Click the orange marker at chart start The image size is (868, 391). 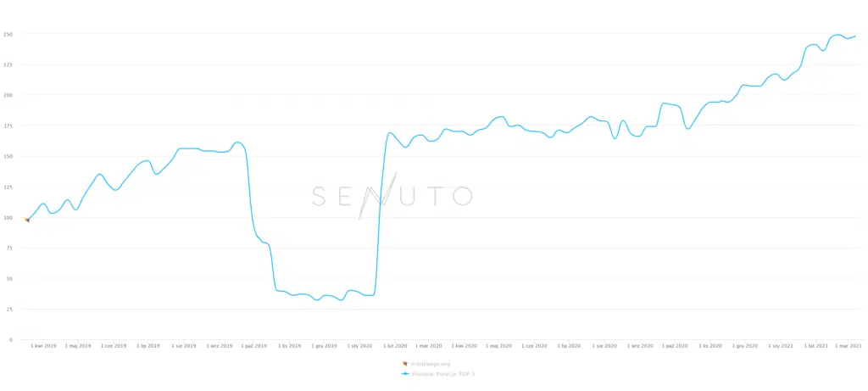point(26,220)
